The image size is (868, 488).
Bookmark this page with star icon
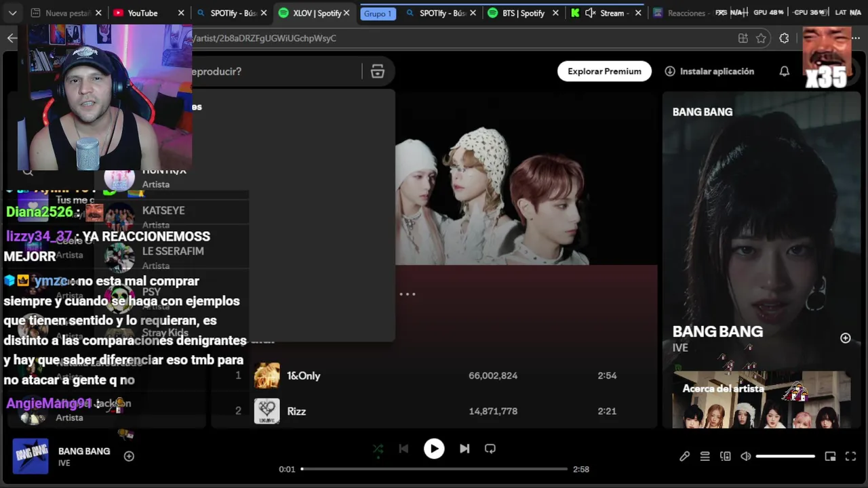pos(762,38)
